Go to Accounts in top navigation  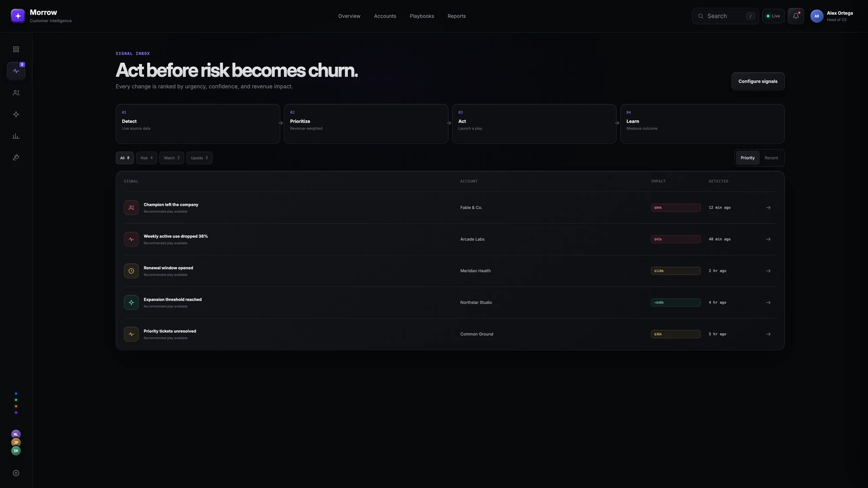coord(385,16)
